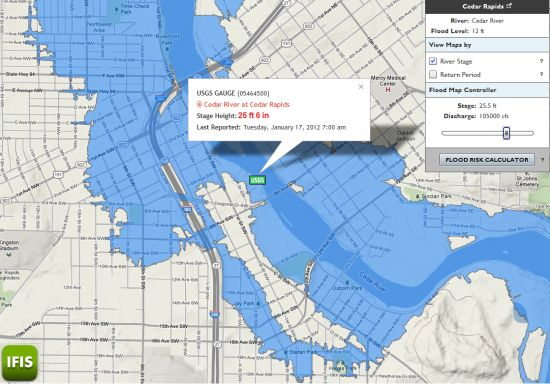Click the Stage Height 25 ft 6 in text
Viewport: 550px width, 385px height.
233,116
